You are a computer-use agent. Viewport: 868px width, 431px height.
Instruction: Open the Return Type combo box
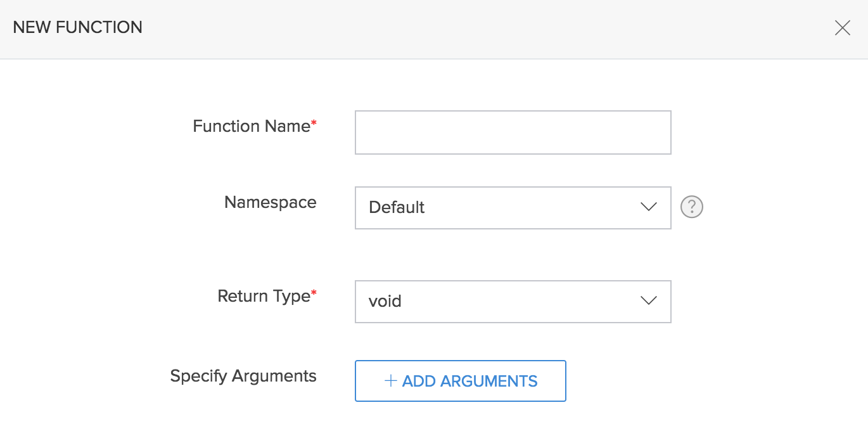(512, 301)
